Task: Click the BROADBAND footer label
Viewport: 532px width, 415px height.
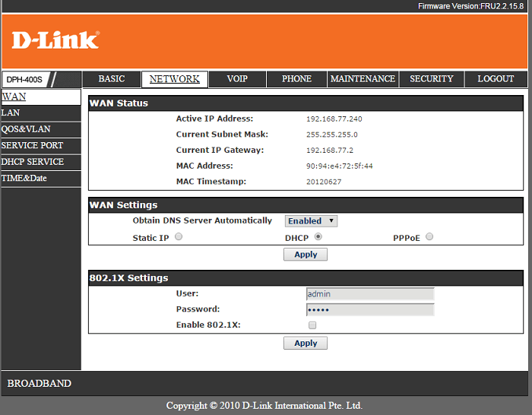Action: point(40,383)
